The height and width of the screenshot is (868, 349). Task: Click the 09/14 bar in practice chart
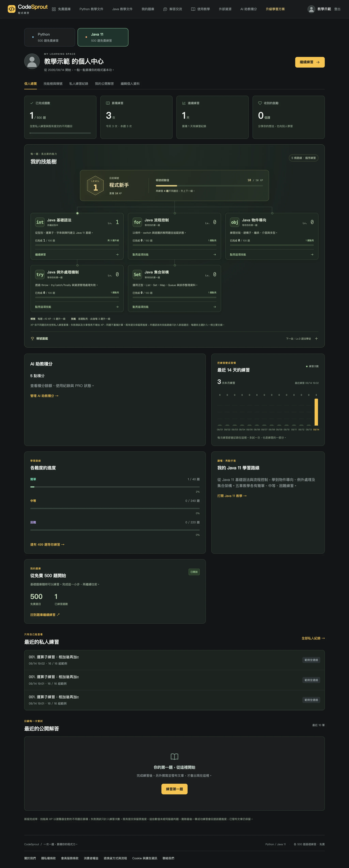point(316,412)
